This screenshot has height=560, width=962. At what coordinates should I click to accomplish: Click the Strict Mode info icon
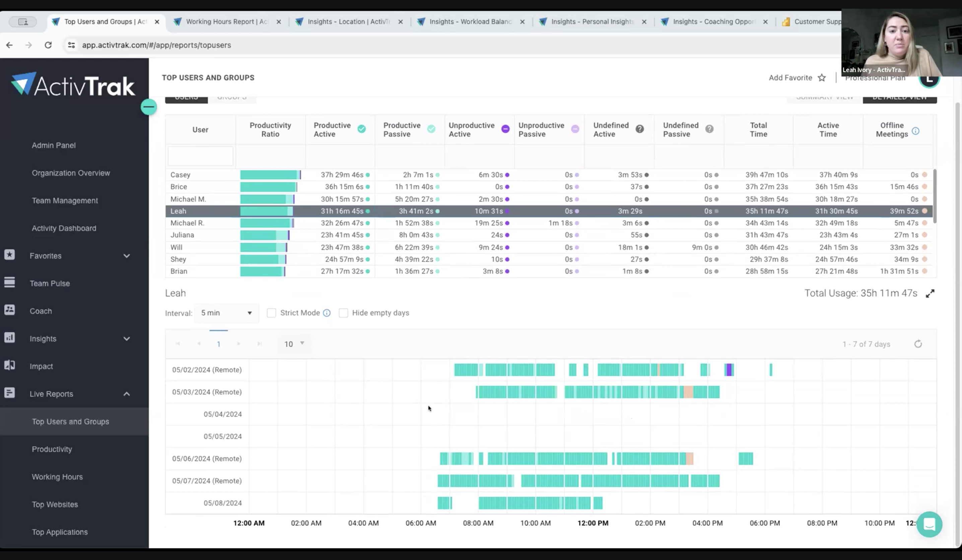tap(327, 313)
